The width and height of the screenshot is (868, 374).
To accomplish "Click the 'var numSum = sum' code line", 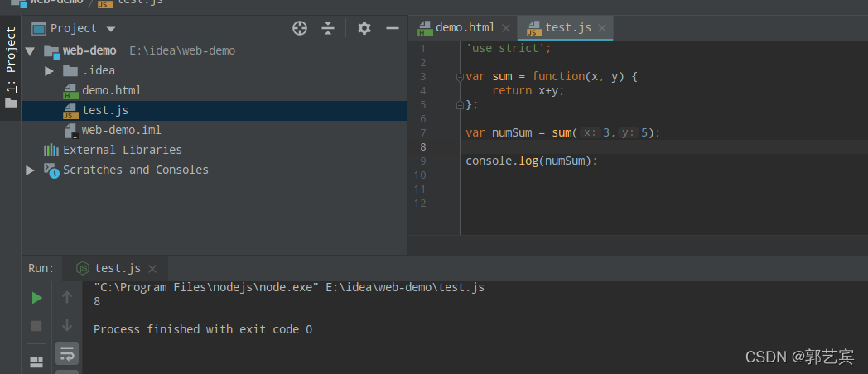I will click(x=563, y=132).
